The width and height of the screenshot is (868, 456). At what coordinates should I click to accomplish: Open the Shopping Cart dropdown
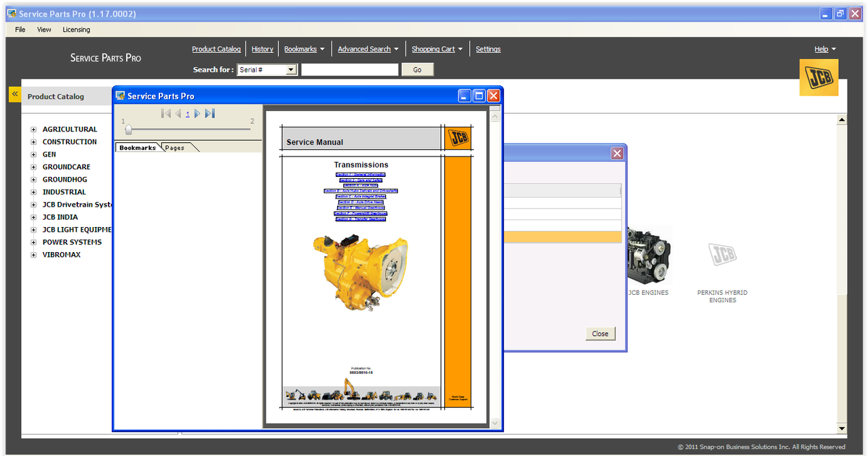(437, 49)
